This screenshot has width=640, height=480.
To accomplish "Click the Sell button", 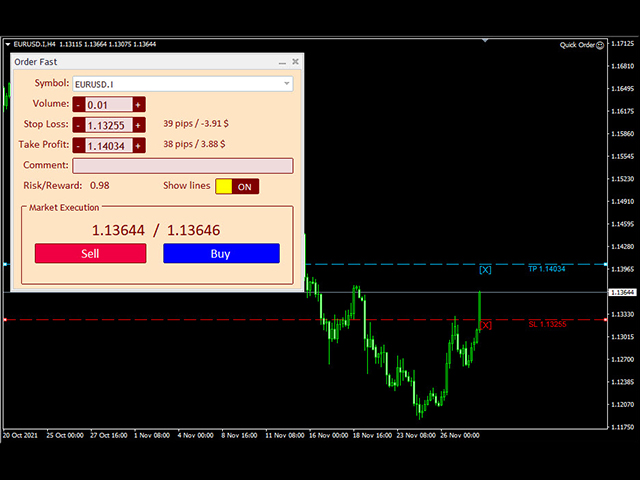I will coord(90,253).
